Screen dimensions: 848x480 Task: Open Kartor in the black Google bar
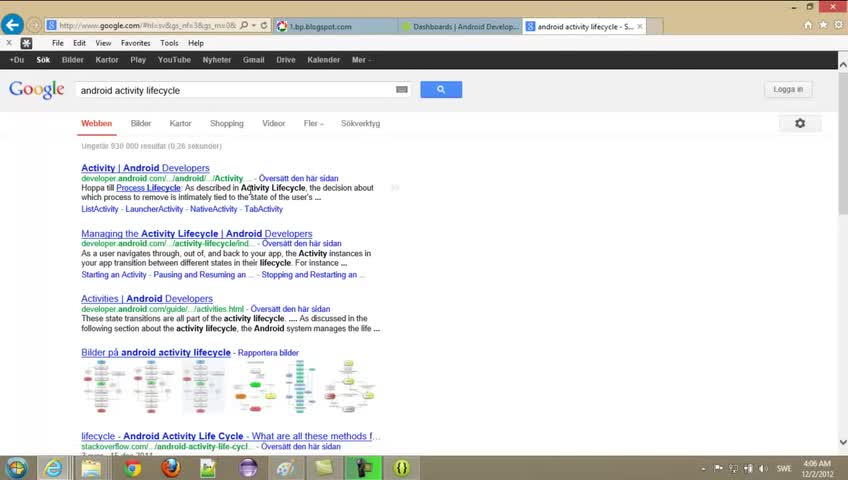[107, 60]
